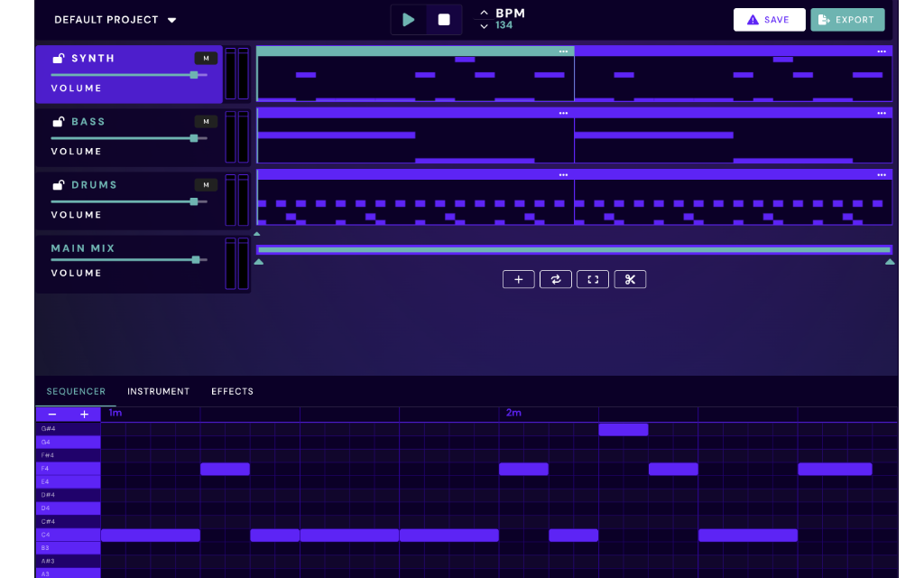Click the C4 piano key
Screen dimensions: 924x578
pyautogui.click(x=69, y=535)
